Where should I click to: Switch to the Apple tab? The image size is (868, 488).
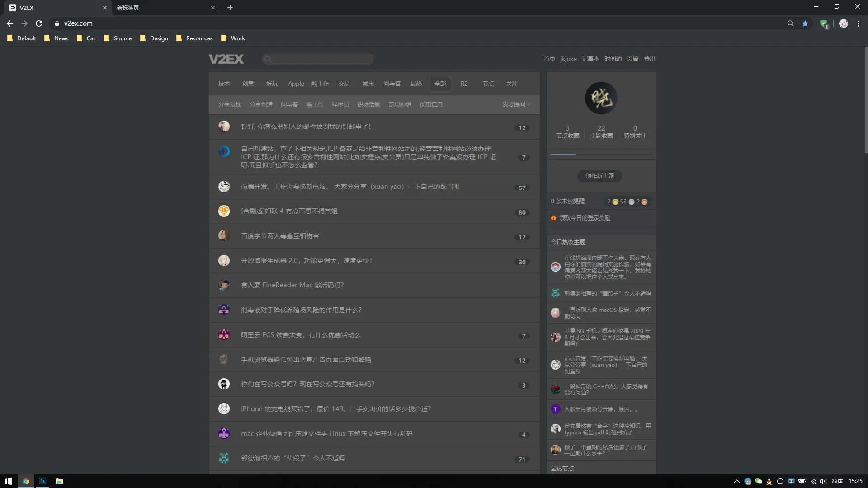tap(296, 84)
